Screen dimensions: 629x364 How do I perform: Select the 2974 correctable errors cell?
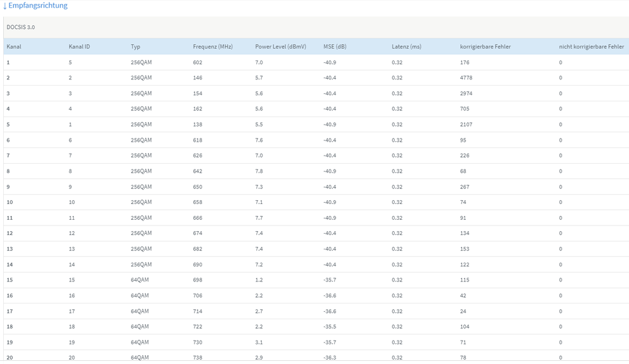point(466,93)
